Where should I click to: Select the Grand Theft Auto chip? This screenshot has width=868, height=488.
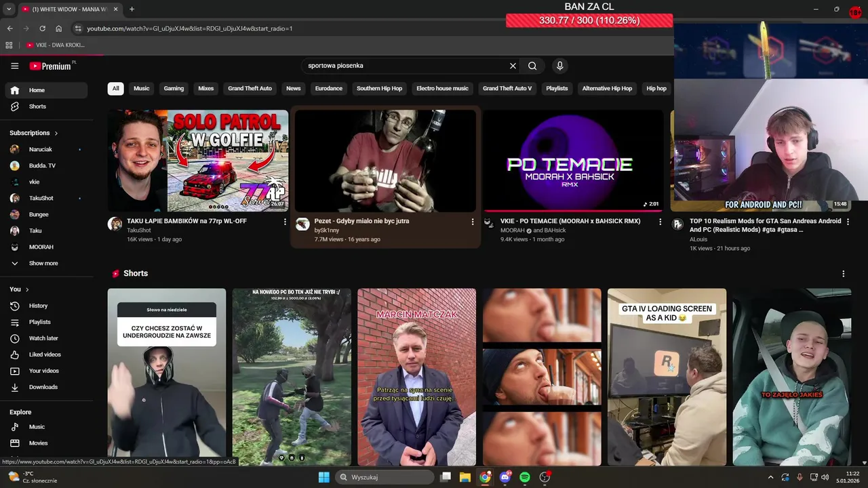(250, 88)
